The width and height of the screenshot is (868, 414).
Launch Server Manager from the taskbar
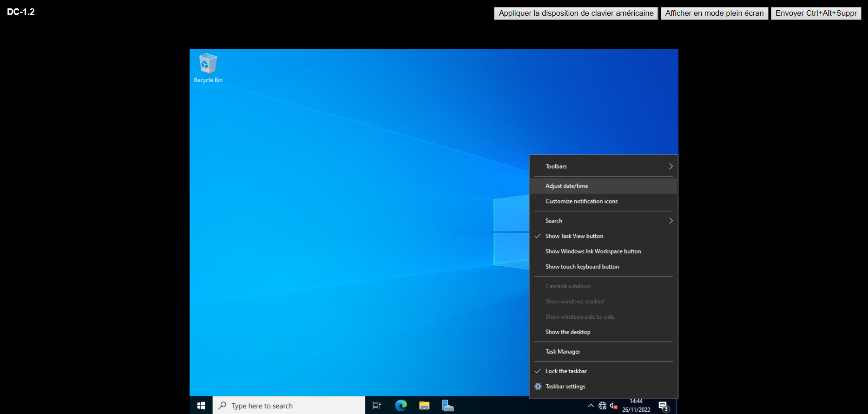pyautogui.click(x=447, y=406)
